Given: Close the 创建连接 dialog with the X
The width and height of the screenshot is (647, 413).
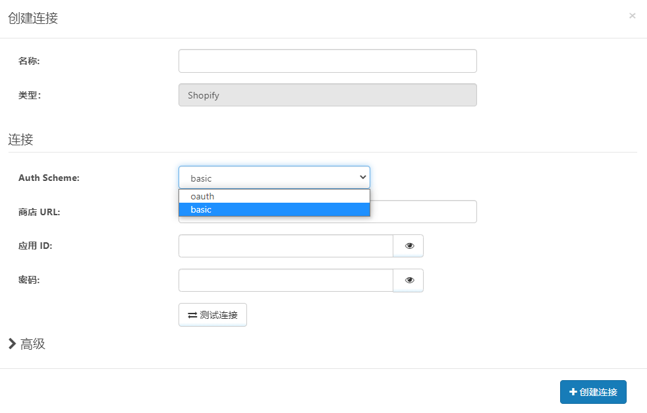Looking at the screenshot, I should (632, 16).
